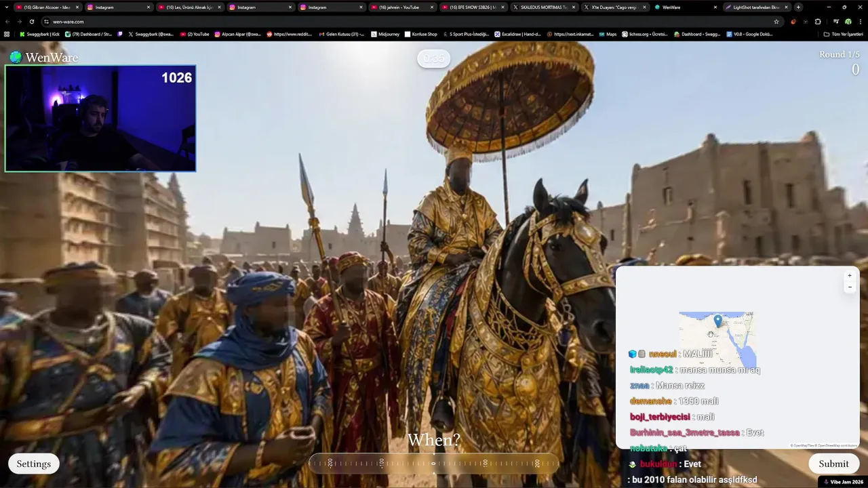Open Midjourney bookmark

pyautogui.click(x=385, y=34)
